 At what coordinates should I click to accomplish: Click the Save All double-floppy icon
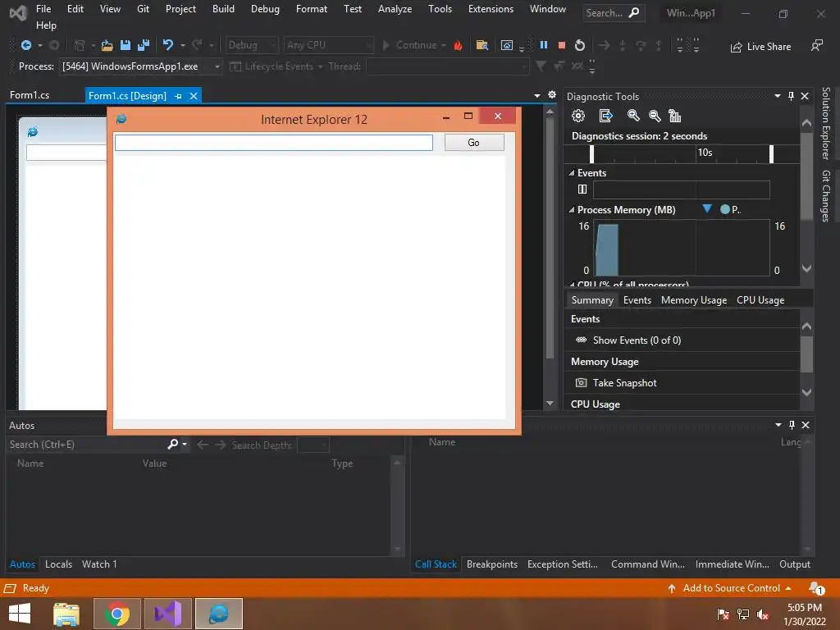point(144,46)
